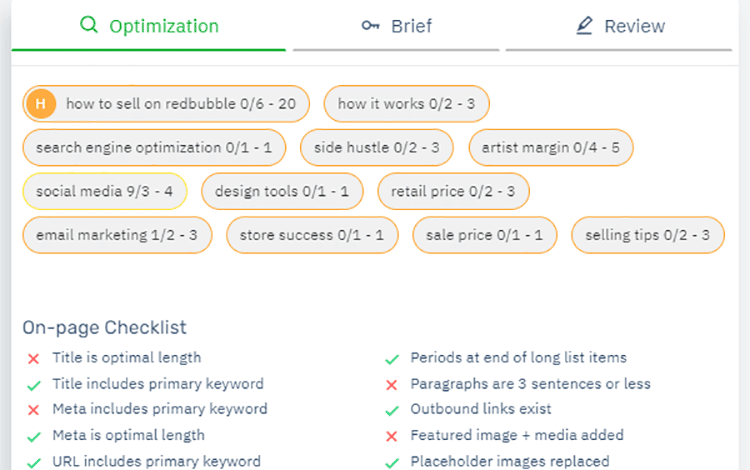Click the red X beside 'Meta includes primary keyword'
The image size is (750, 470).
pyautogui.click(x=33, y=410)
